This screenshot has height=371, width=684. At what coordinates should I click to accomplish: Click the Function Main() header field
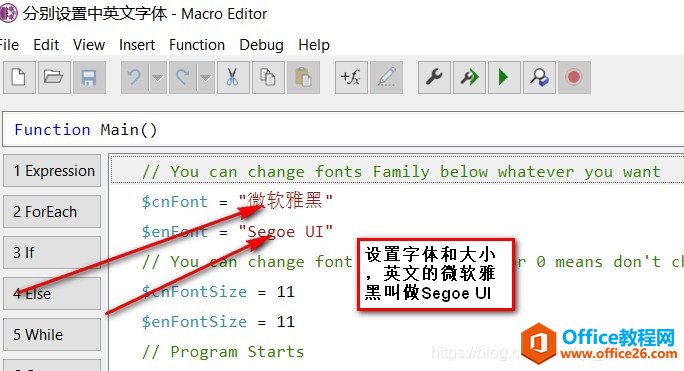343,130
